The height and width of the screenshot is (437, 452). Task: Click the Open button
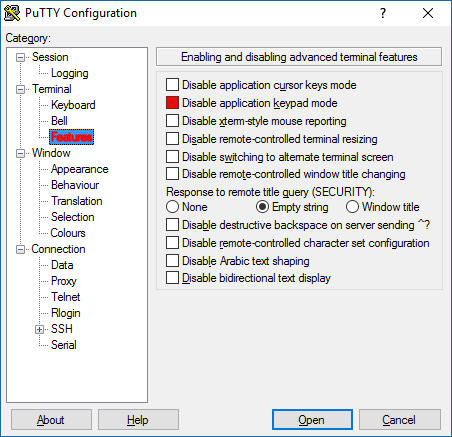(312, 420)
